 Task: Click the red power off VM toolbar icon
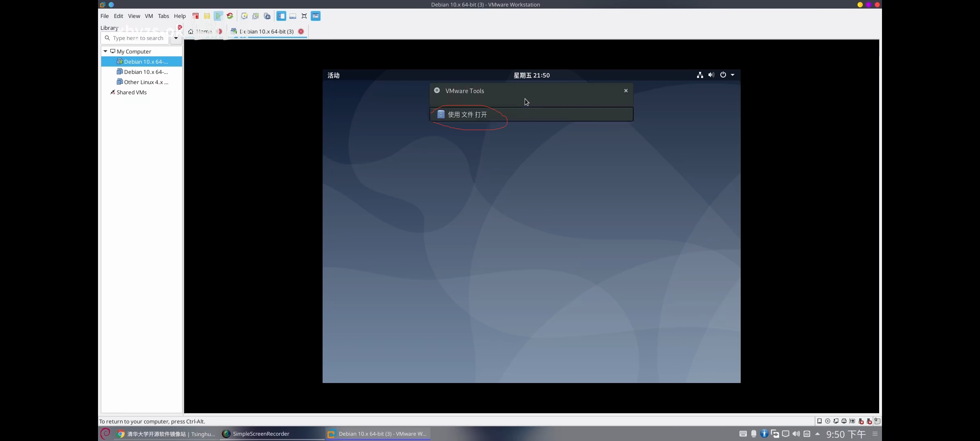[196, 16]
